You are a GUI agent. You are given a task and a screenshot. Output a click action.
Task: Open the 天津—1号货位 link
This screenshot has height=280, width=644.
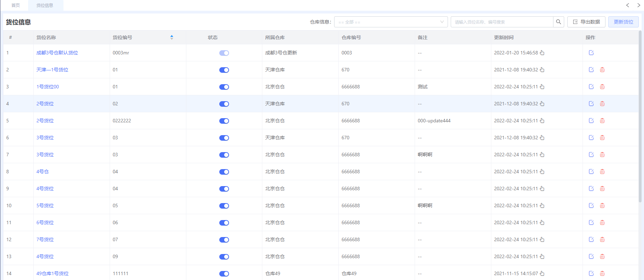click(x=52, y=70)
